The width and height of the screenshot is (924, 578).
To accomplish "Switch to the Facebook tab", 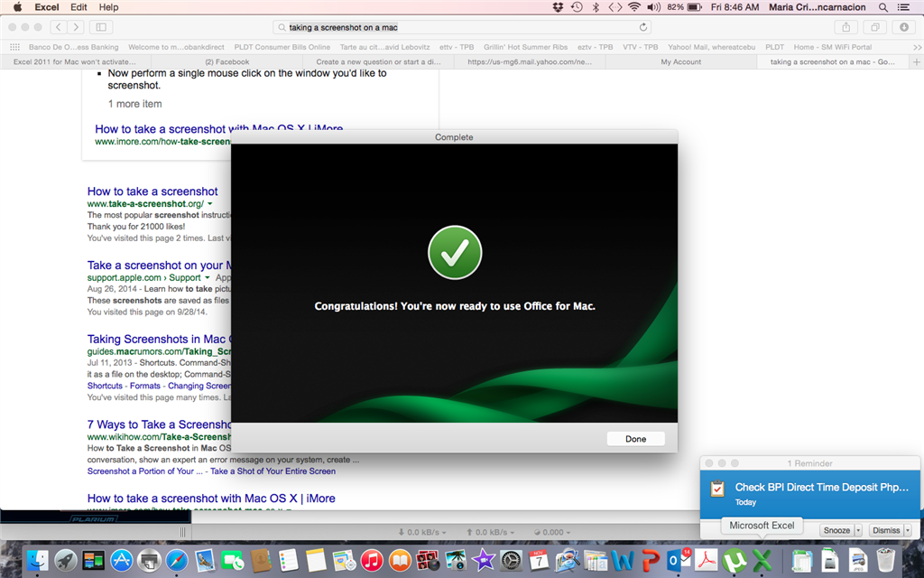I will coord(226,62).
